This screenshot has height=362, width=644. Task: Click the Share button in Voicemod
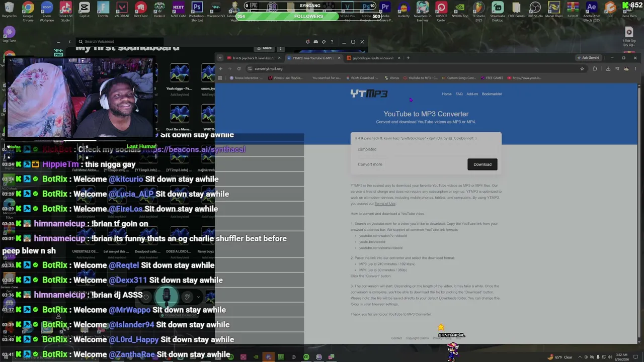tap(264, 48)
